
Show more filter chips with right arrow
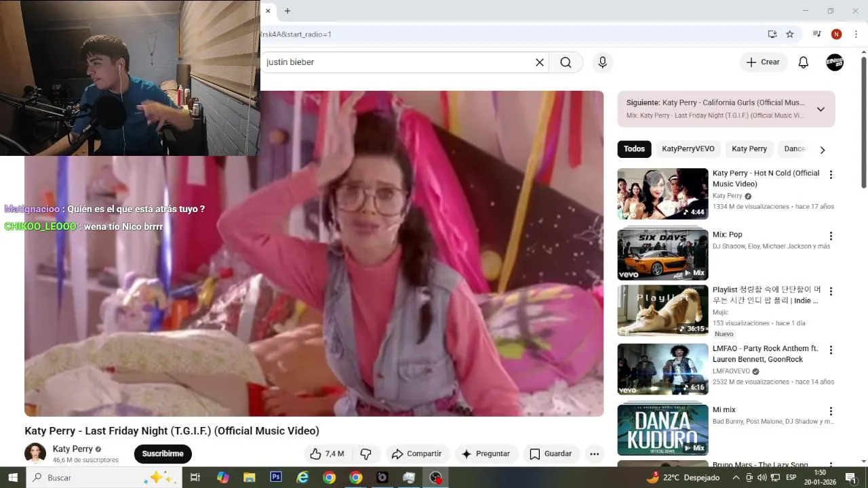click(x=823, y=150)
